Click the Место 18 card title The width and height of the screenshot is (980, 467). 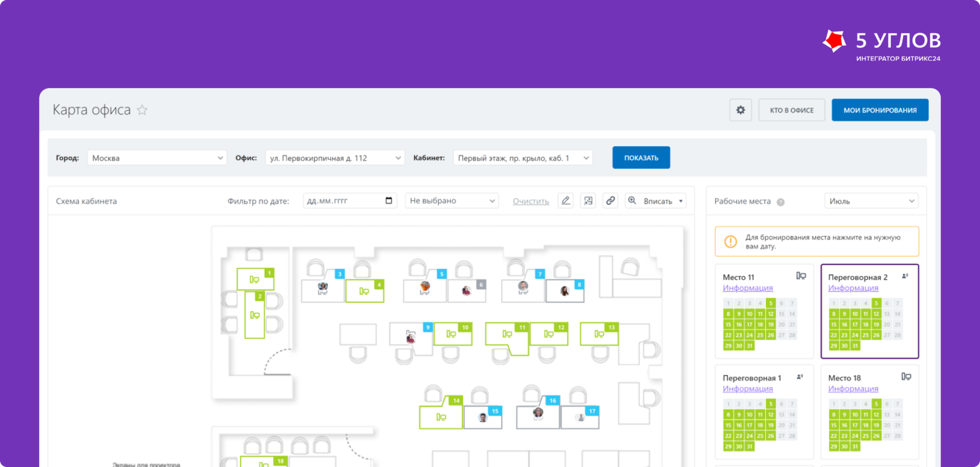(845, 378)
